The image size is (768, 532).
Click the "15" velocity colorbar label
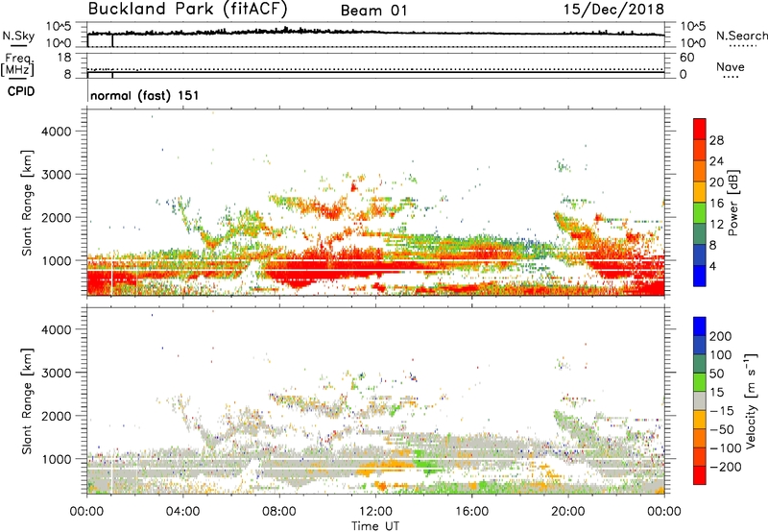[716, 393]
